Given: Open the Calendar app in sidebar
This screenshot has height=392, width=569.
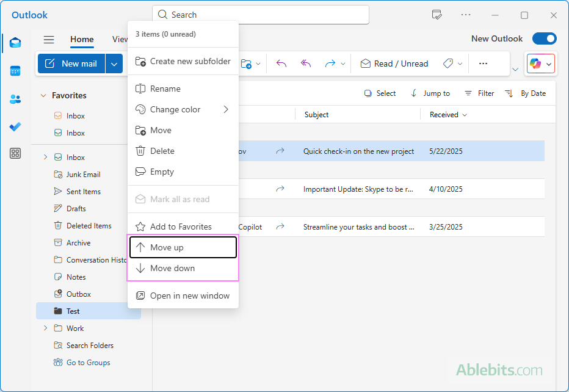Looking at the screenshot, I should (15, 71).
